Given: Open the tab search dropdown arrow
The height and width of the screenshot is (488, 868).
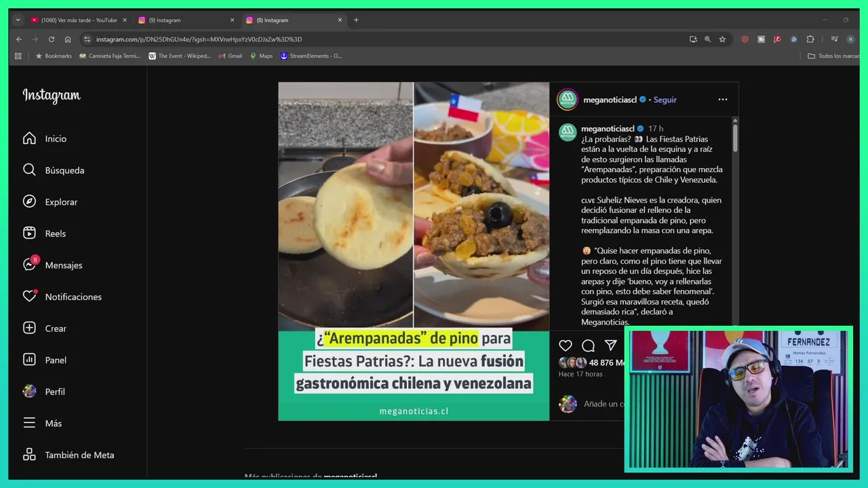Looking at the screenshot, I should [x=18, y=20].
